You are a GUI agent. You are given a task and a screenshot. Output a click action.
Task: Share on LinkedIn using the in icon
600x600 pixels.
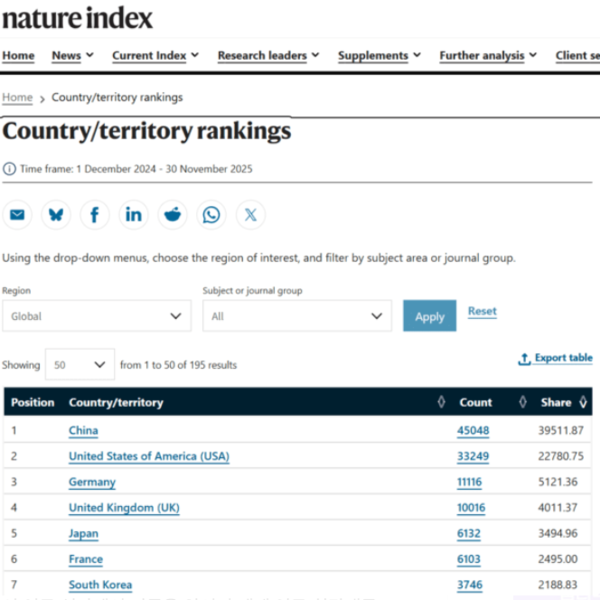tap(134, 215)
